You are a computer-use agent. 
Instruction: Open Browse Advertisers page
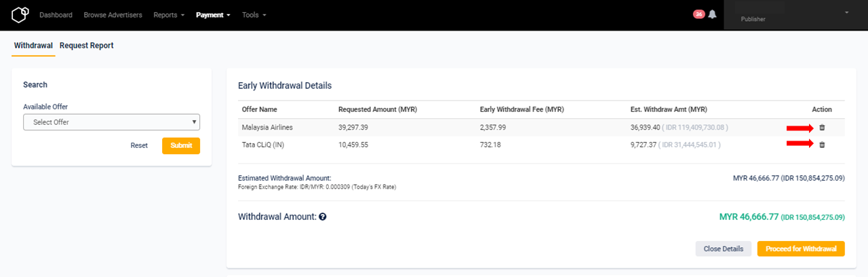(x=113, y=15)
